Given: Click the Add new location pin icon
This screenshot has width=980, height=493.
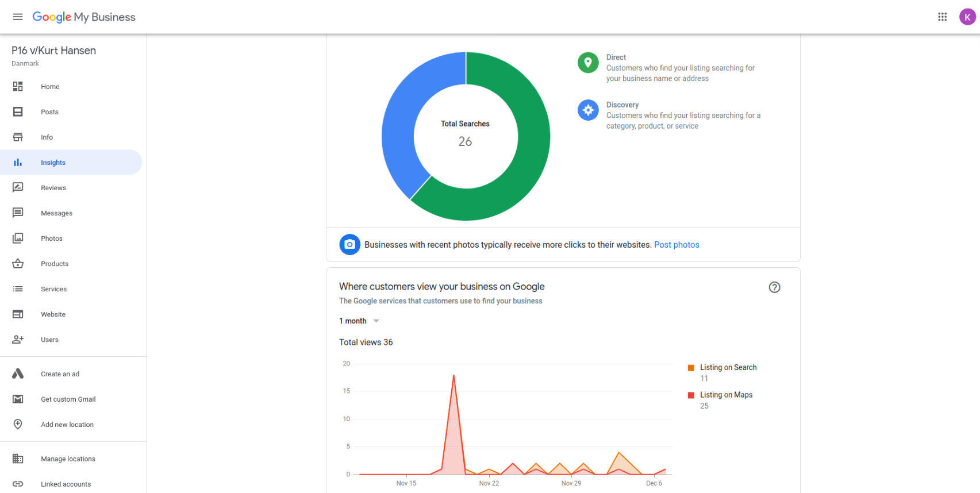Looking at the screenshot, I should pyautogui.click(x=18, y=424).
